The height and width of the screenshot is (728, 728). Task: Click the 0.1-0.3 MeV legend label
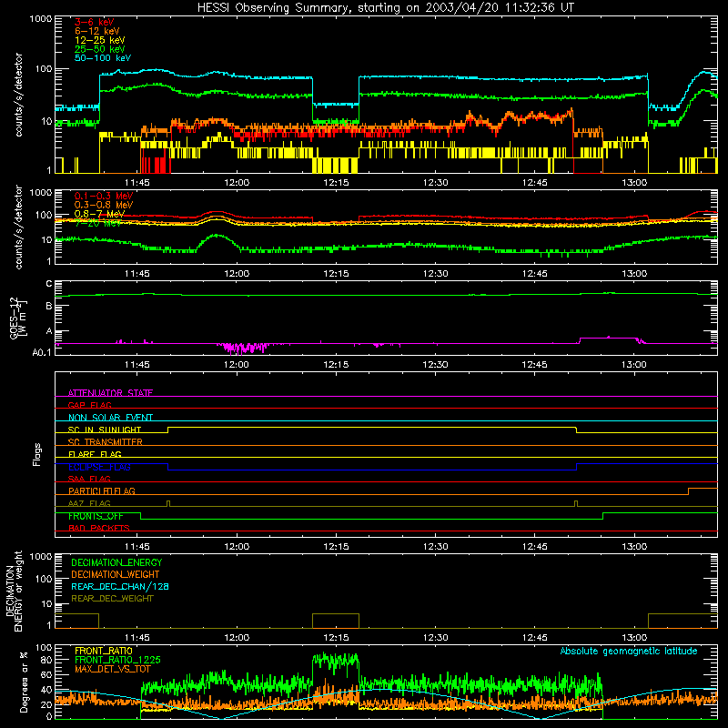pos(104,196)
